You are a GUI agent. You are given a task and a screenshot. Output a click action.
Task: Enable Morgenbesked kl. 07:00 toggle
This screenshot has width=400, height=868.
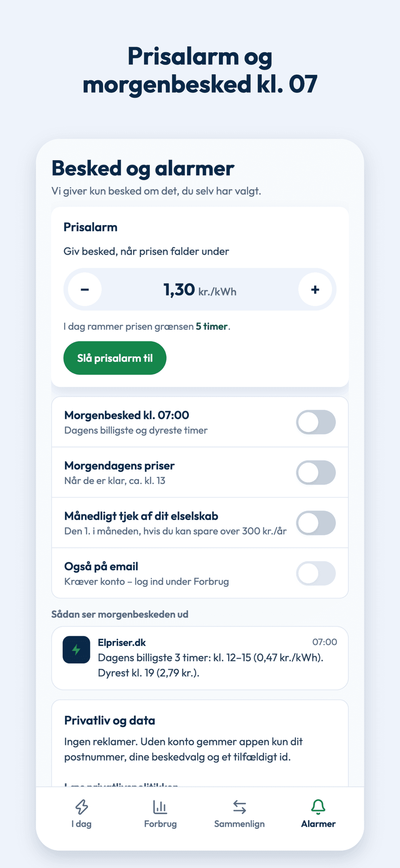pyautogui.click(x=316, y=422)
